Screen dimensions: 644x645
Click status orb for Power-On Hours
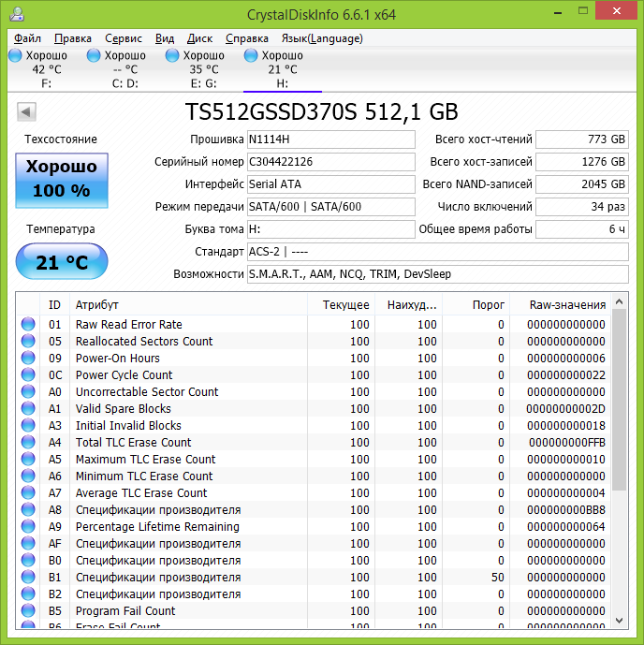(28, 358)
